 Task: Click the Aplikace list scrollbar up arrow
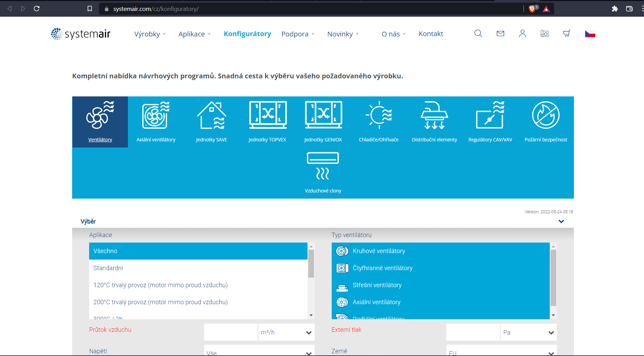pyautogui.click(x=311, y=246)
